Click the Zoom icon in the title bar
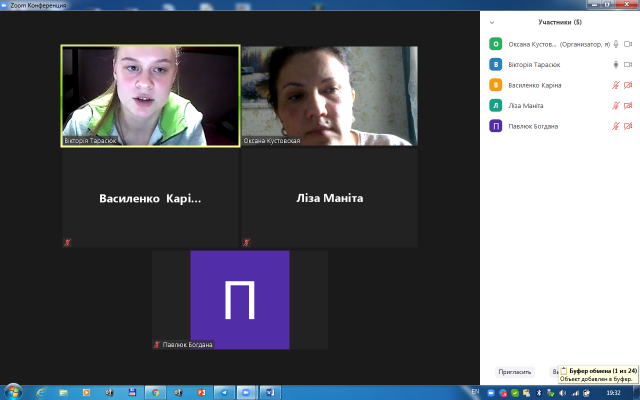 [x=4, y=5]
